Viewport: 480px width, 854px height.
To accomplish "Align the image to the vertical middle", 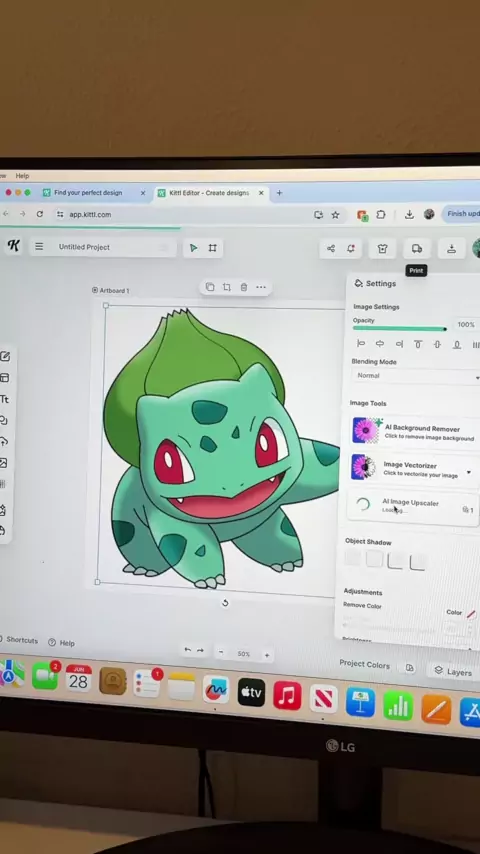I will [x=437, y=344].
